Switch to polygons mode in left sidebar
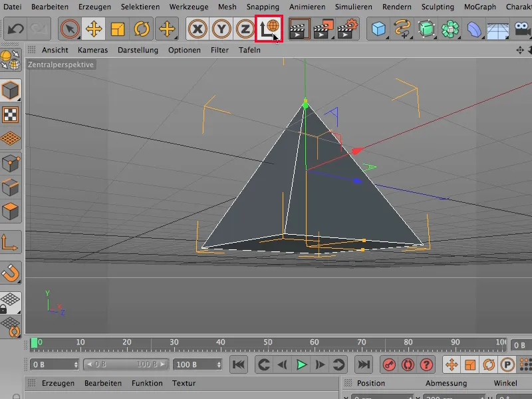The image size is (532, 399). pyautogui.click(x=11, y=212)
